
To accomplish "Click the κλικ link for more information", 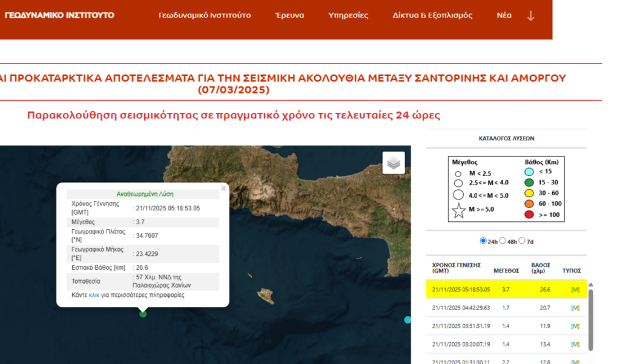I will (94, 295).
